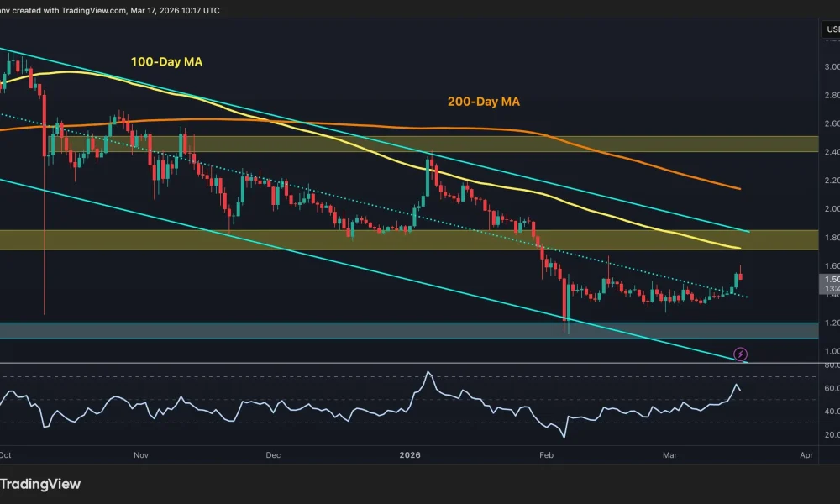Click the TradingView.com attribution timestamp text
The image size is (840, 504).
(109, 11)
